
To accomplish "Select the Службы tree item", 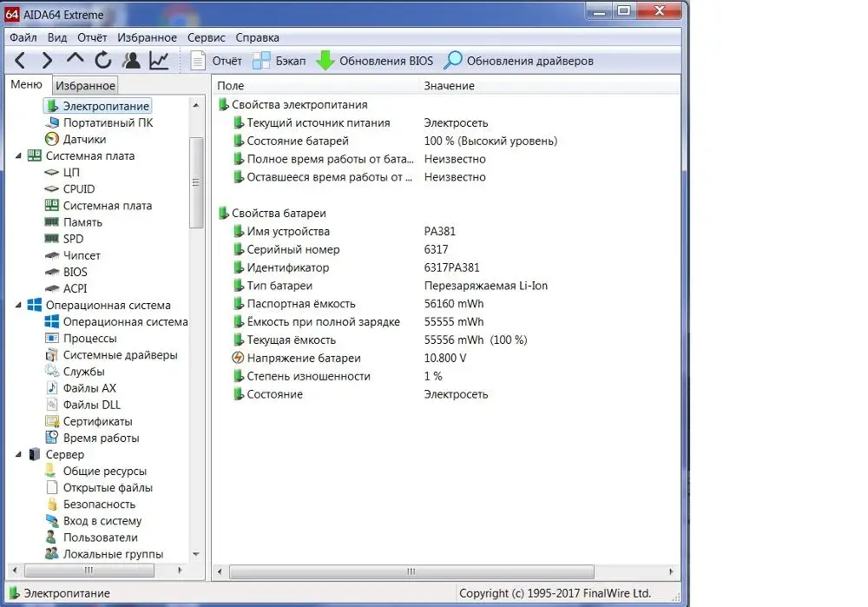I will point(75,372).
